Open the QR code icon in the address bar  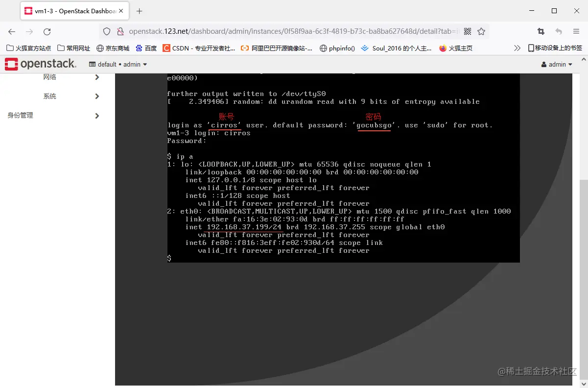click(468, 31)
